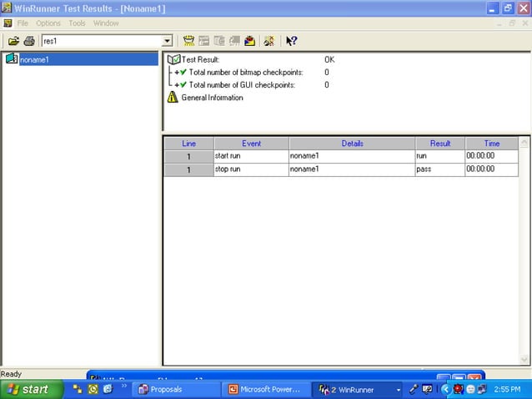Screen dimensions: 532x399
Task: Click noname1 details in stop run row
Action: coord(352,169)
